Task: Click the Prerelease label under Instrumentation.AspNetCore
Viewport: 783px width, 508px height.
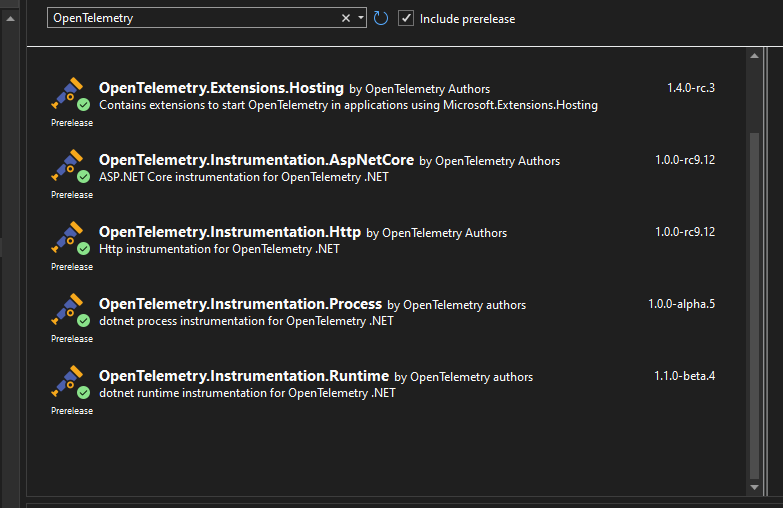Action: pyautogui.click(x=72, y=195)
